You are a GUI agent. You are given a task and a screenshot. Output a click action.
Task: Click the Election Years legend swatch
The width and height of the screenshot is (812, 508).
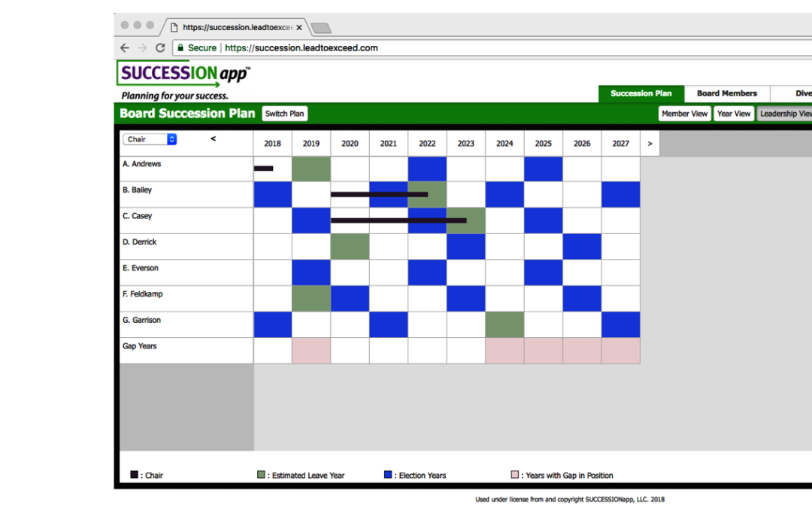point(388,474)
